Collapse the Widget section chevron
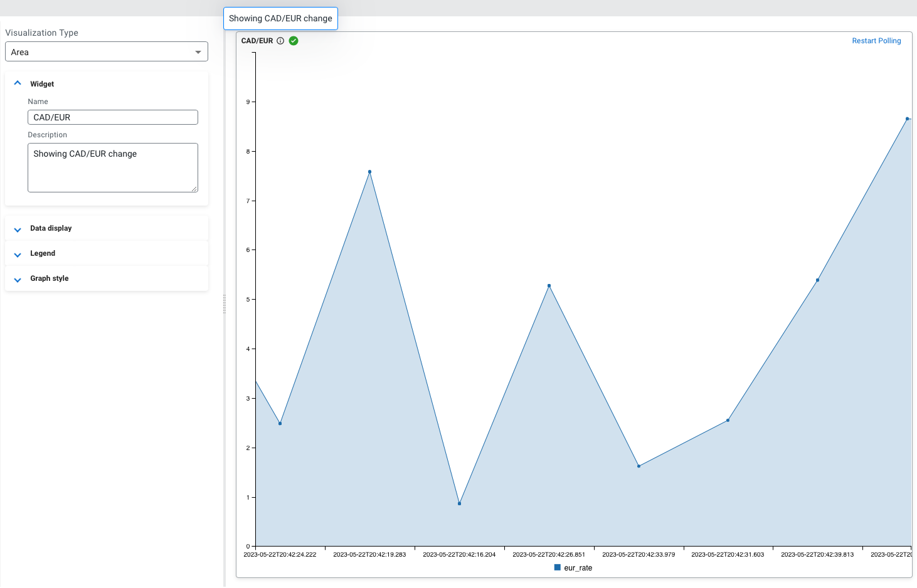The width and height of the screenshot is (917, 588). pyautogui.click(x=18, y=83)
